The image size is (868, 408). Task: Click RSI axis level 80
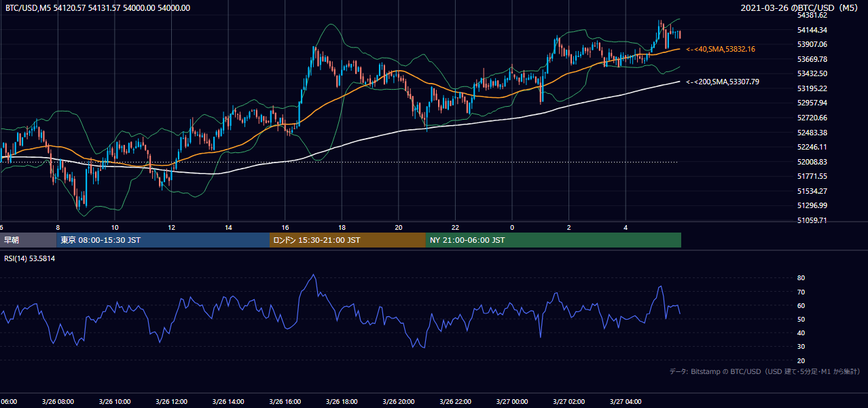(801, 278)
